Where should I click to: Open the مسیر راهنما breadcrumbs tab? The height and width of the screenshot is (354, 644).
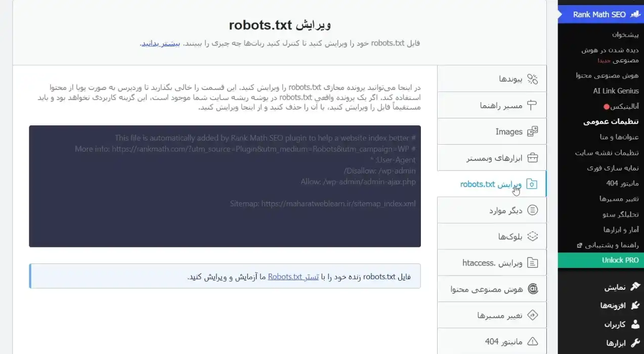[492, 105]
